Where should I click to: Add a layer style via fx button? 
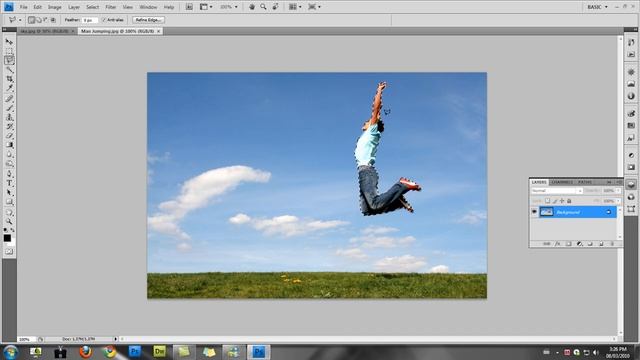pos(558,244)
